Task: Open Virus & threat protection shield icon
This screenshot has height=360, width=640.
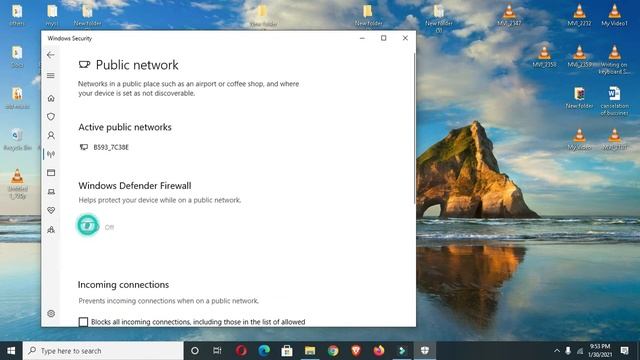Action: [x=51, y=117]
